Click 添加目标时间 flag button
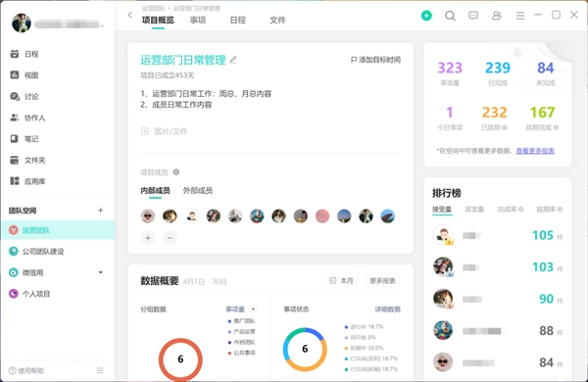Viewport: 588px width, 382px height. [x=375, y=60]
